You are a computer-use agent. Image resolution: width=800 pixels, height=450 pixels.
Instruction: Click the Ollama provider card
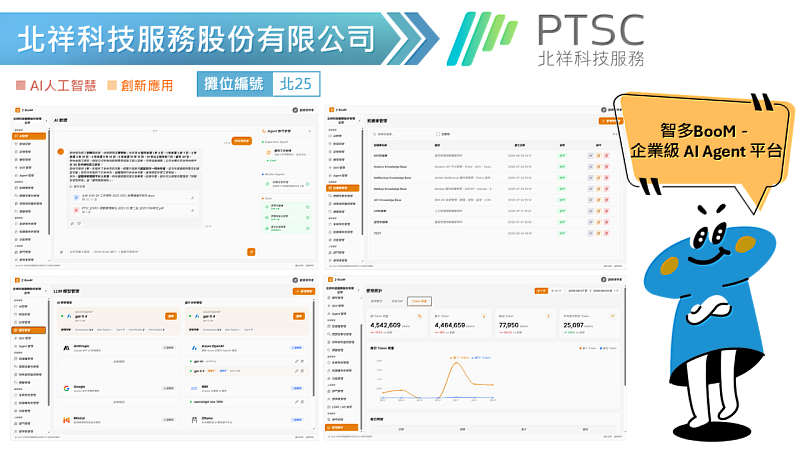pyautogui.click(x=247, y=420)
